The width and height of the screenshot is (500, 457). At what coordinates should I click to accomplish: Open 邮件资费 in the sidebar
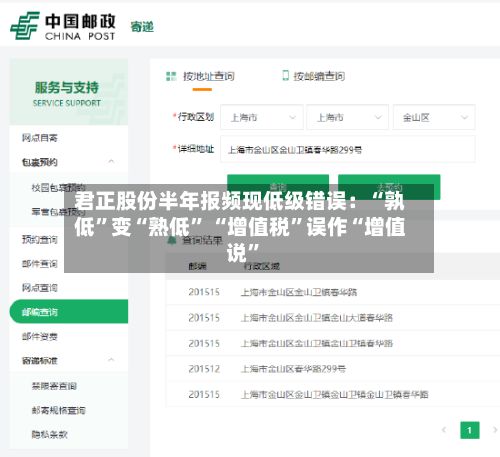[40, 336]
